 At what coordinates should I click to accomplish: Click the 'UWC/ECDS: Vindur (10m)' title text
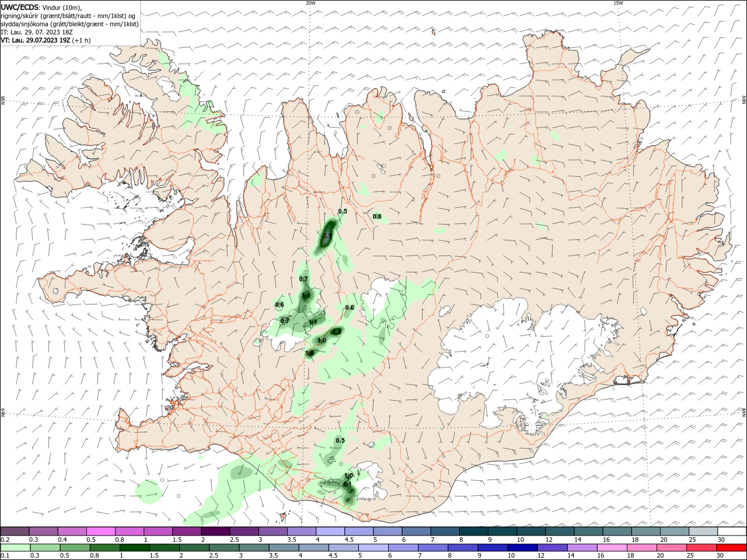(41, 7)
